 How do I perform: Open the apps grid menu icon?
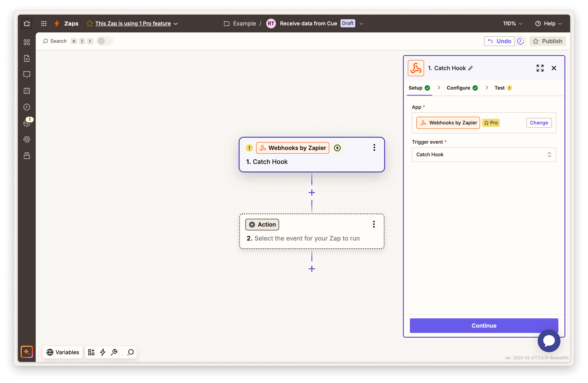point(44,24)
